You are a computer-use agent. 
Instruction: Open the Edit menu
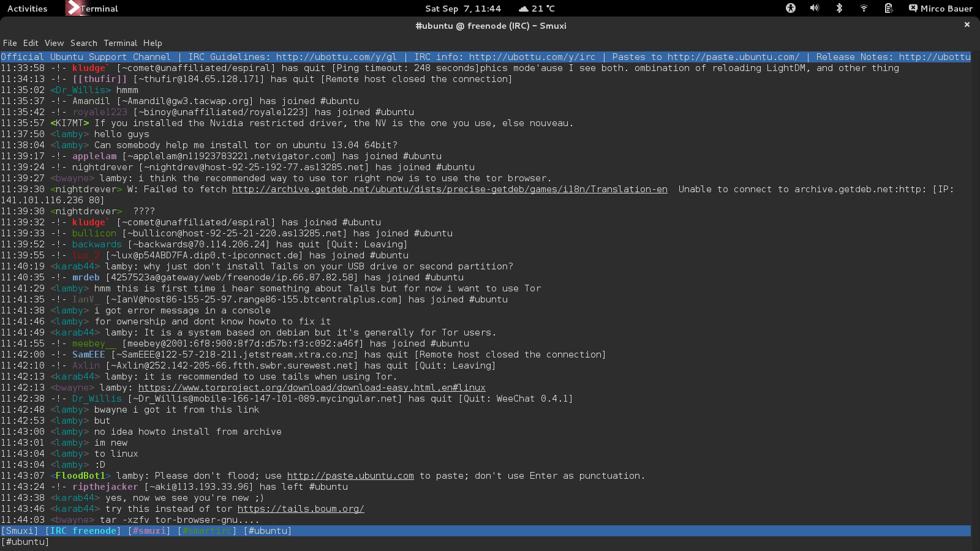(x=29, y=43)
